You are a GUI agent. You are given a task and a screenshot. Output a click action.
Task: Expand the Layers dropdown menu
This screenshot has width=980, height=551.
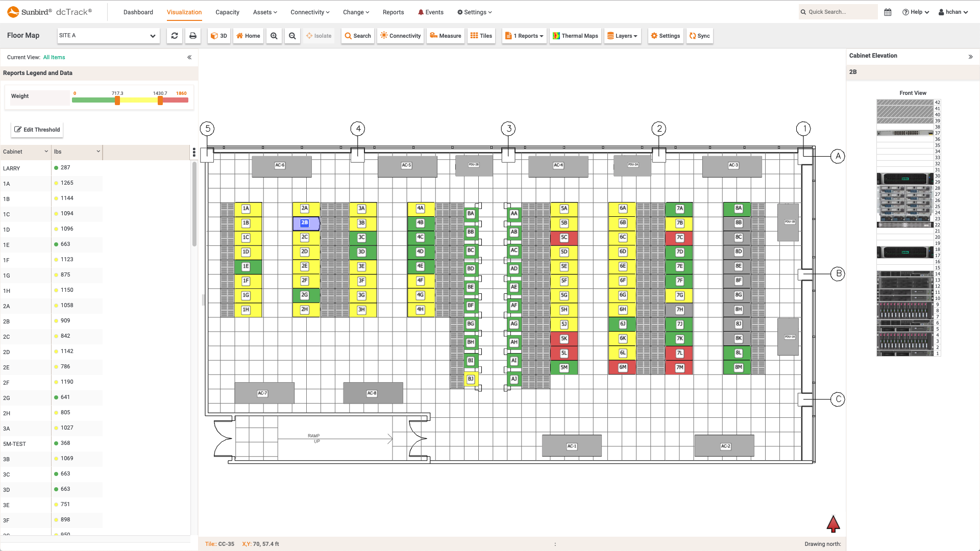click(622, 36)
